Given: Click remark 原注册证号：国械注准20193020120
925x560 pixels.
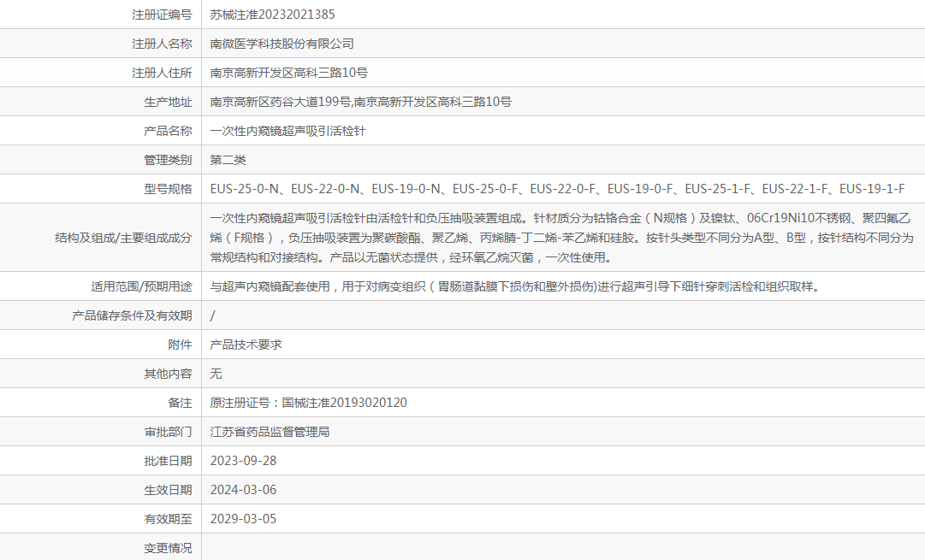Looking at the screenshot, I should [309, 403].
